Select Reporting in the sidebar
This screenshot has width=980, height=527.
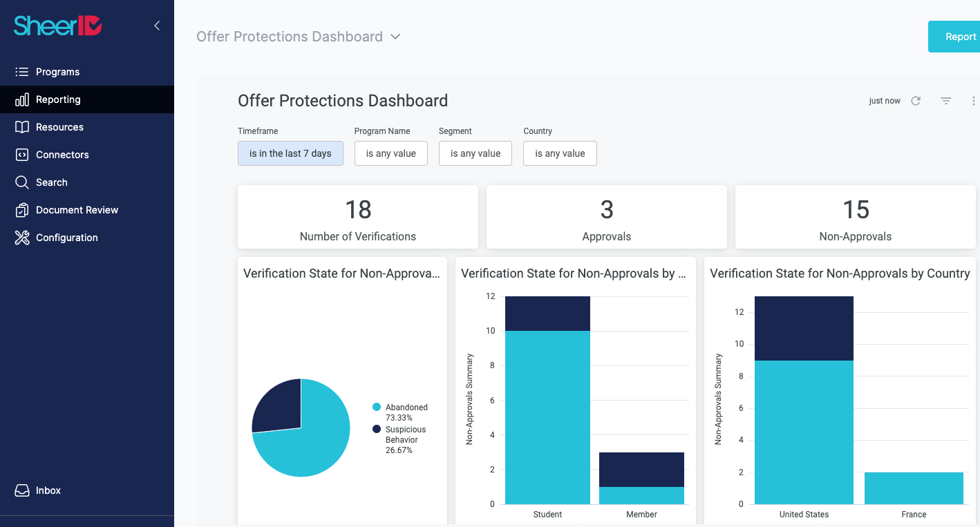[x=87, y=99]
